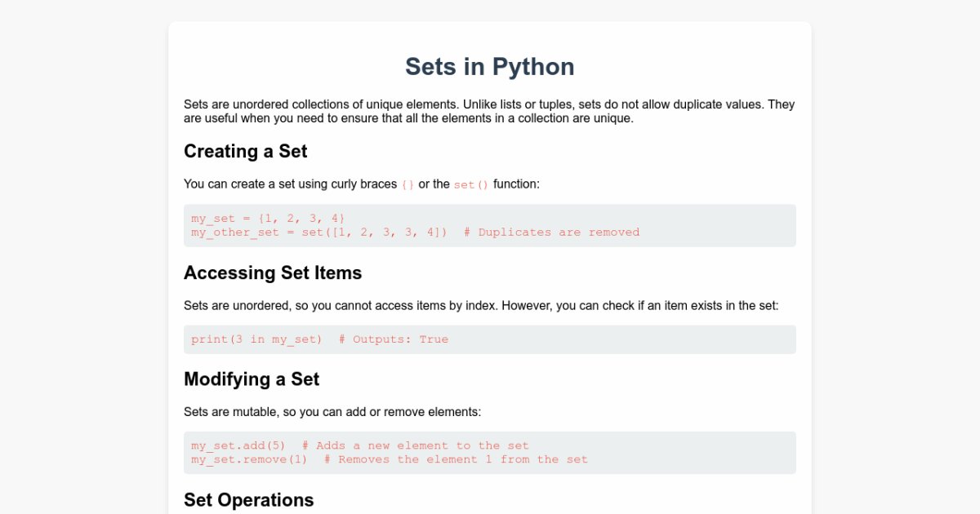Viewport: 980px width, 514px height.
Task: Click the "# Adds a new element" comment
Action: pyautogui.click(x=416, y=445)
